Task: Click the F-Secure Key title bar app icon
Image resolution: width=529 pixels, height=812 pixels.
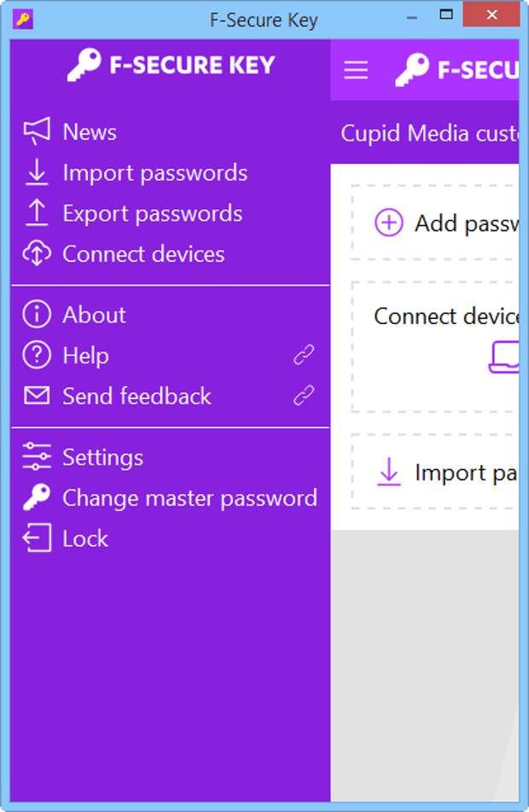Action: click(x=23, y=19)
